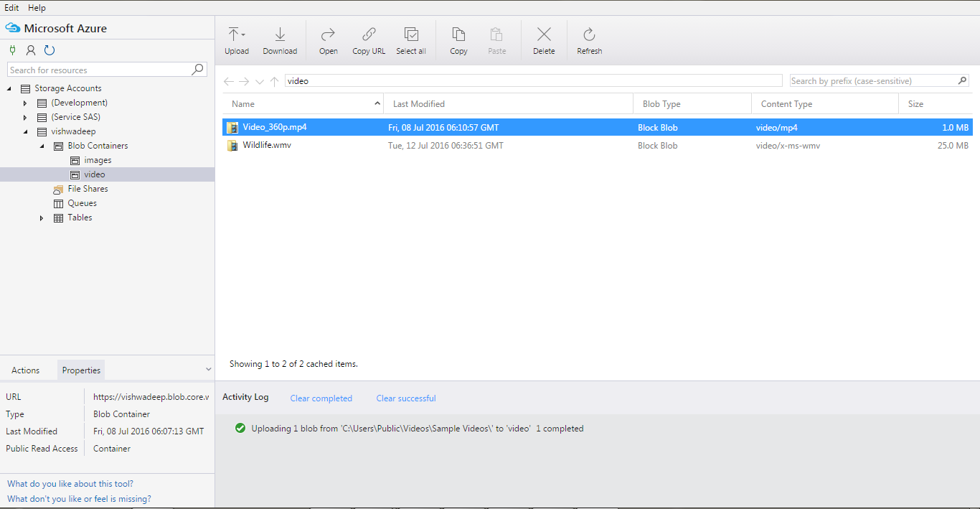
Task: Select the Wildlife.wmv row
Action: pyautogui.click(x=598, y=146)
